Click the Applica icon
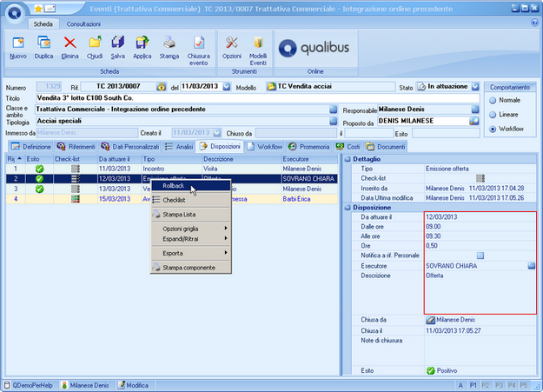Image resolution: width=543 pixels, height=392 pixels. [142, 43]
